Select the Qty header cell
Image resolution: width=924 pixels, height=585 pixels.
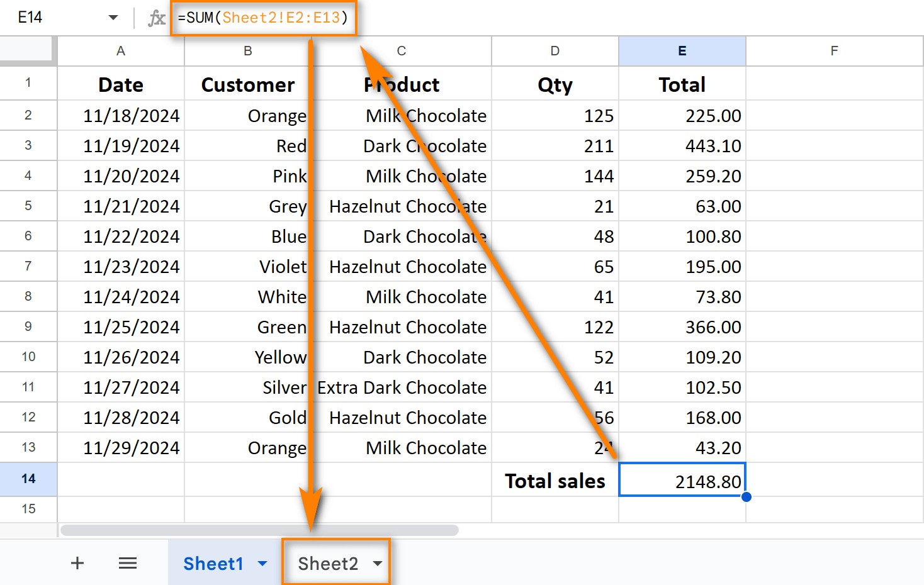555,84
